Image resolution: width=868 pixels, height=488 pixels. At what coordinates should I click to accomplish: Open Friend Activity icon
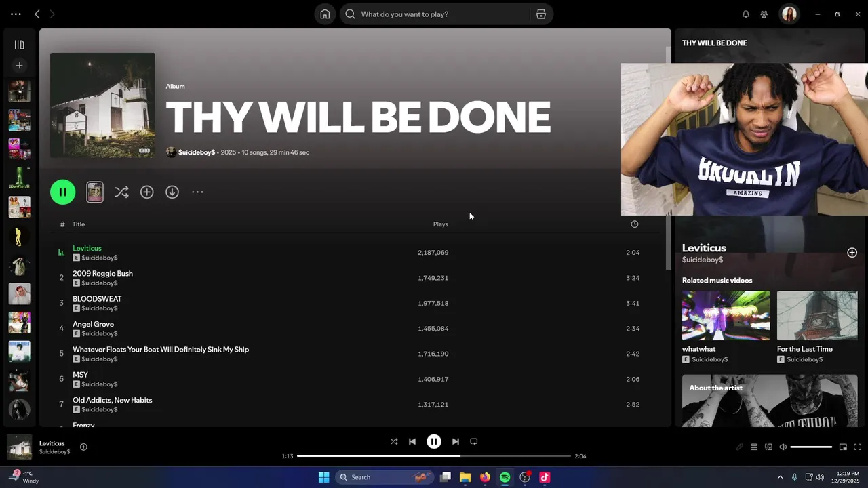coord(764,14)
